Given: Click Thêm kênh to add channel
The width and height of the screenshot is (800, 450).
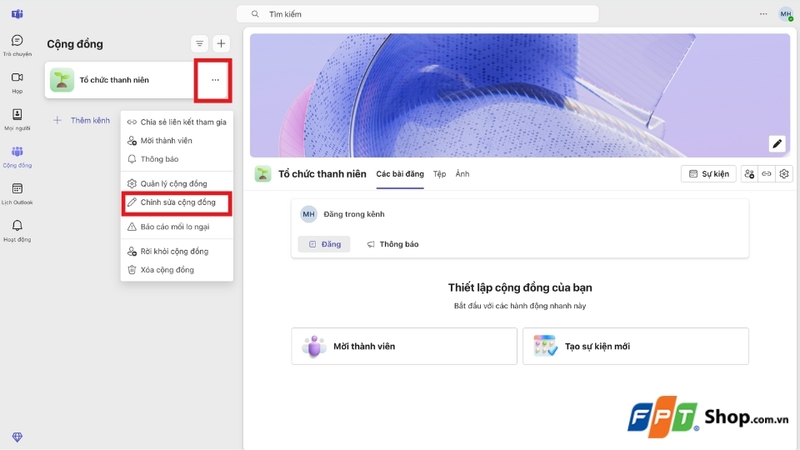Looking at the screenshot, I should pyautogui.click(x=82, y=120).
